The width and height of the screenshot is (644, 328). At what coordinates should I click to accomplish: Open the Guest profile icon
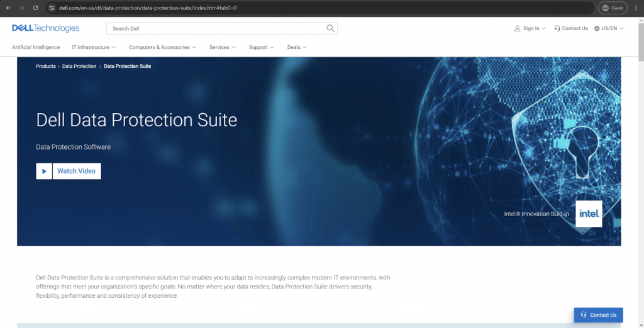click(x=613, y=8)
